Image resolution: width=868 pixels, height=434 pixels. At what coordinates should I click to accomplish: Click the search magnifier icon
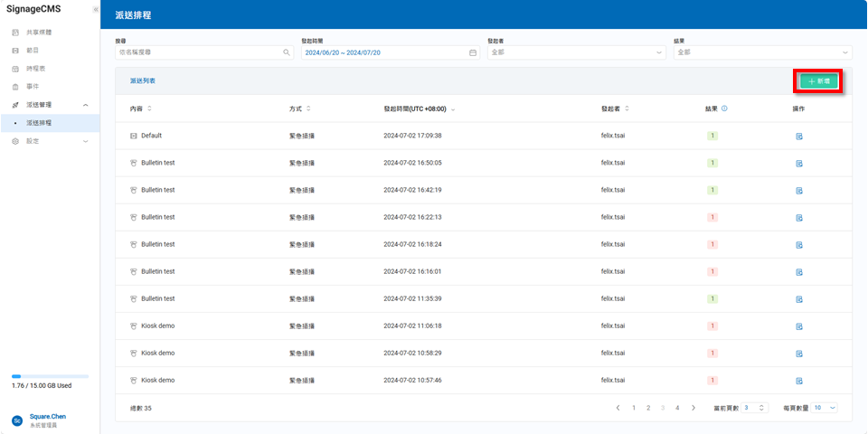point(288,52)
